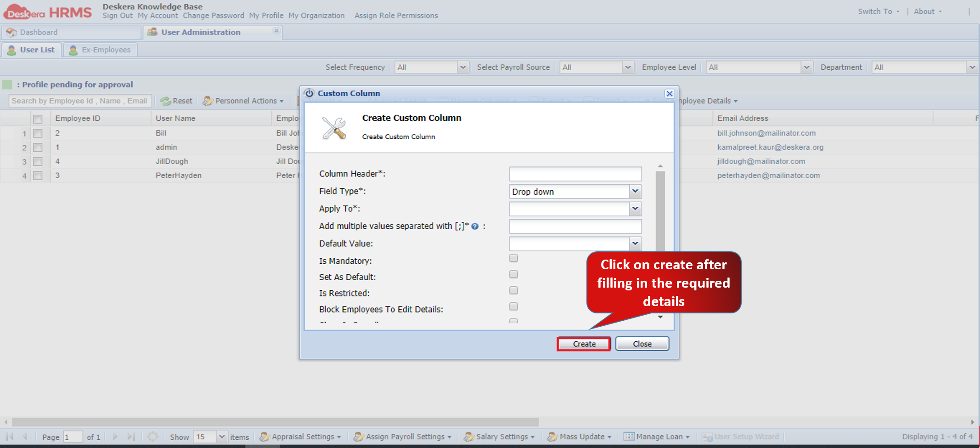Open the Select Frequency dropdown
980x448 pixels.
point(463,68)
